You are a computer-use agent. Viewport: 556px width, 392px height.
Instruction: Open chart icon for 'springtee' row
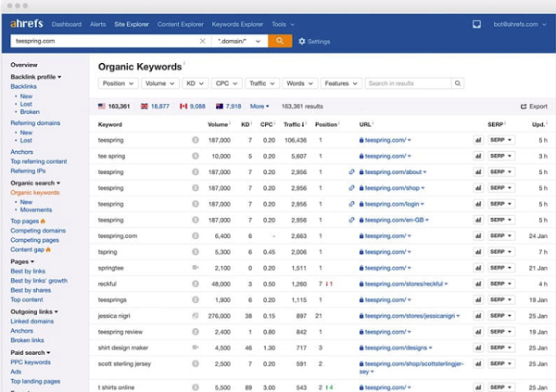(x=478, y=268)
